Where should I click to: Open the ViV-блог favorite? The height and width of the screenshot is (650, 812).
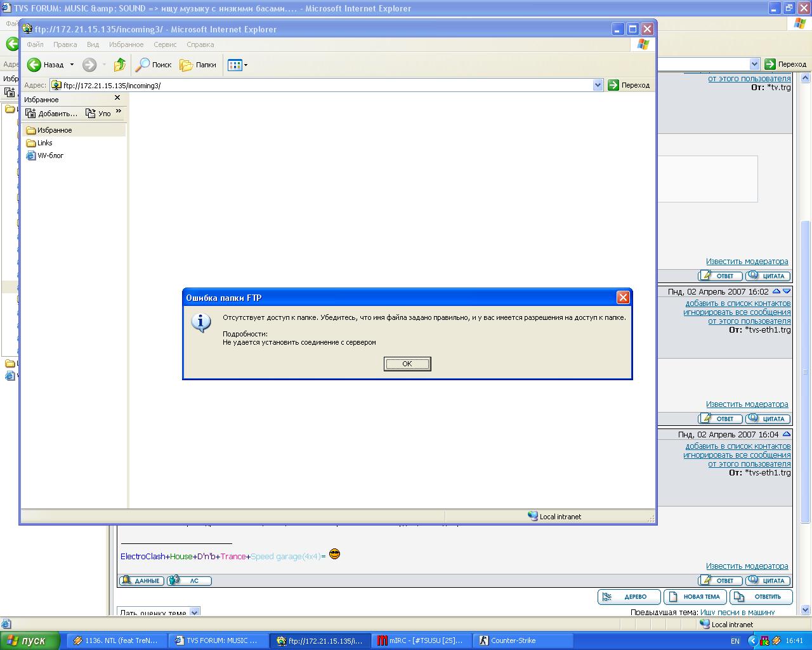pos(50,156)
